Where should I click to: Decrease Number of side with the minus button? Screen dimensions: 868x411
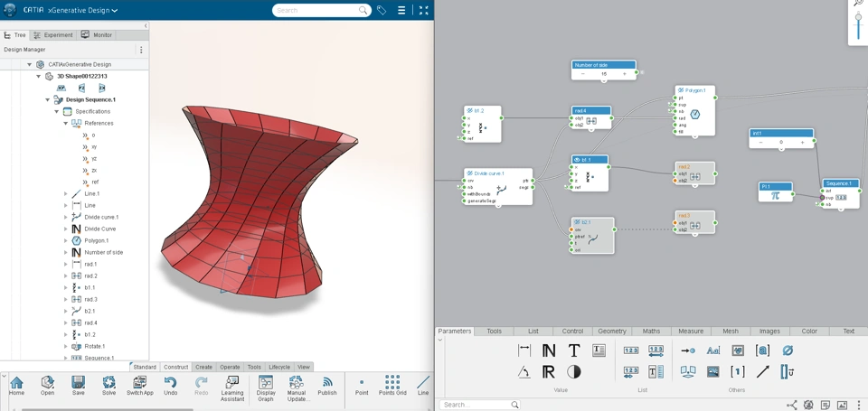coord(583,73)
